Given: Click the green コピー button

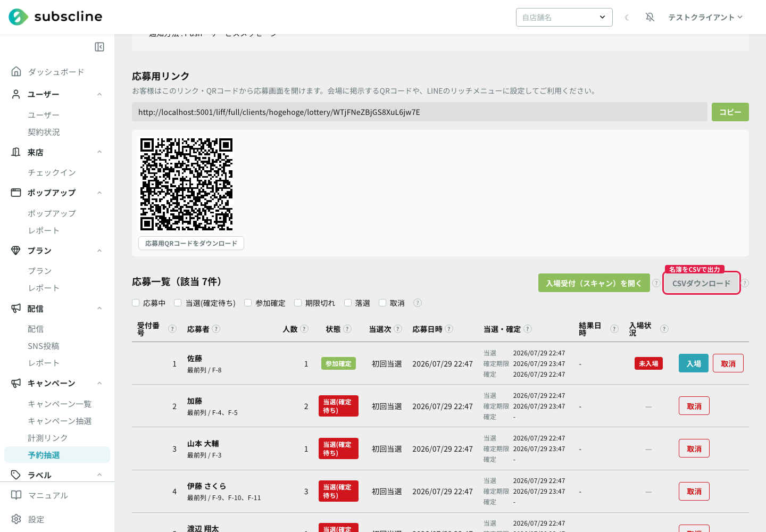Looking at the screenshot, I should 730,112.
